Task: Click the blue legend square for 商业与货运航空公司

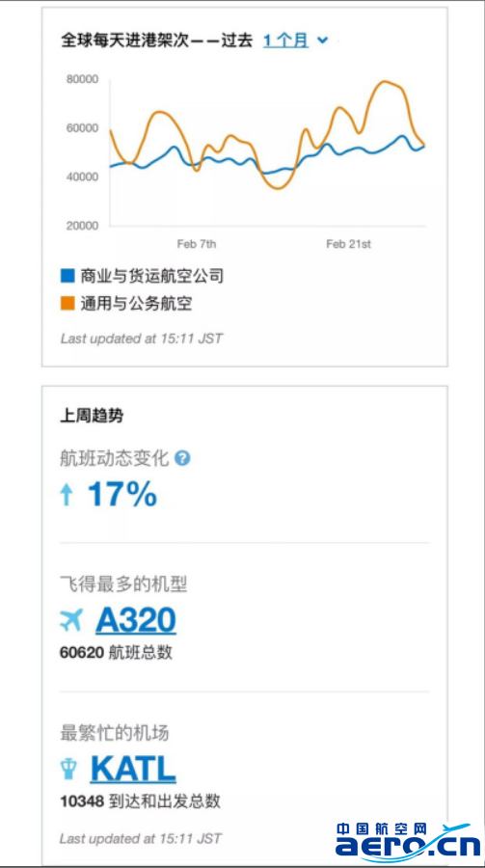Action: (67, 276)
